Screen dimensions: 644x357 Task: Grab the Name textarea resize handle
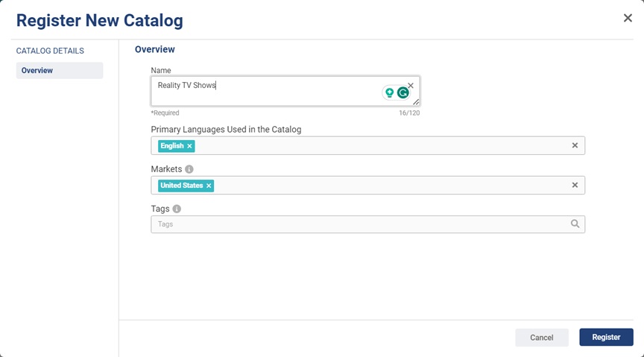(x=416, y=102)
